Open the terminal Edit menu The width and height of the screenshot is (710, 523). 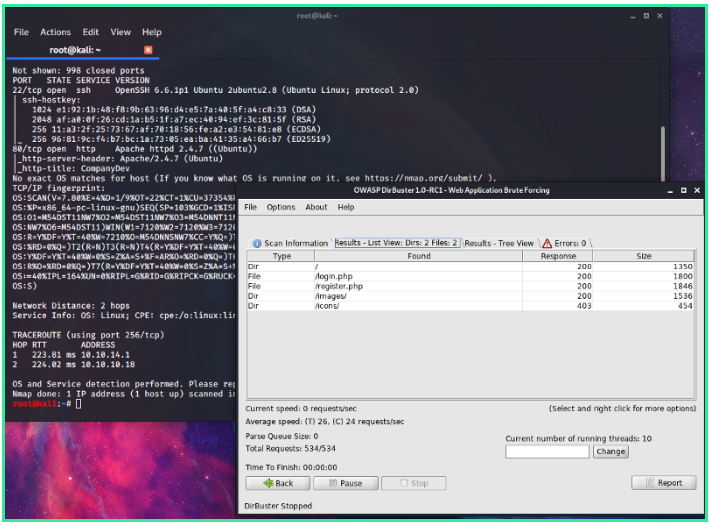(x=91, y=32)
